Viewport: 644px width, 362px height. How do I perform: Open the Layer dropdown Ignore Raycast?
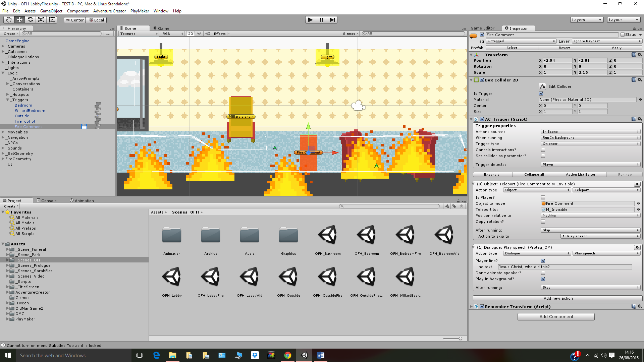tap(607, 41)
